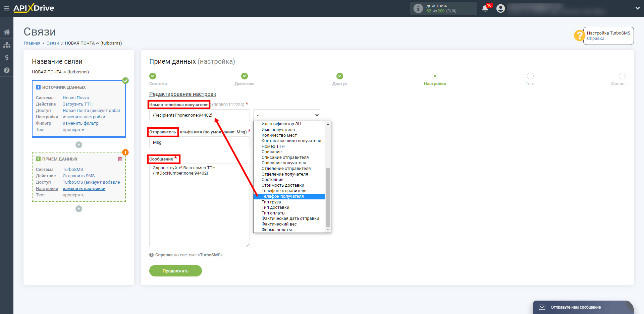
Task: Click the yellow help question icon
Action: click(x=579, y=36)
